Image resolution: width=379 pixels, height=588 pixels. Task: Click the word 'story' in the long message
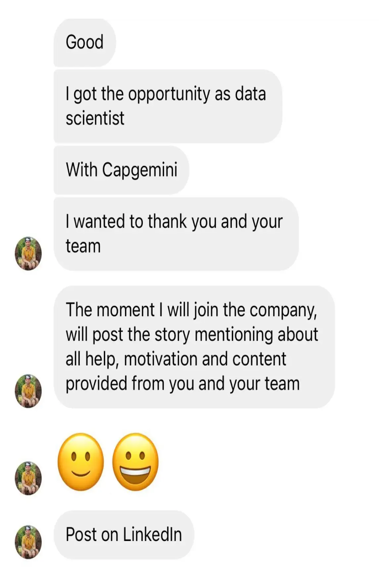pos(172,335)
